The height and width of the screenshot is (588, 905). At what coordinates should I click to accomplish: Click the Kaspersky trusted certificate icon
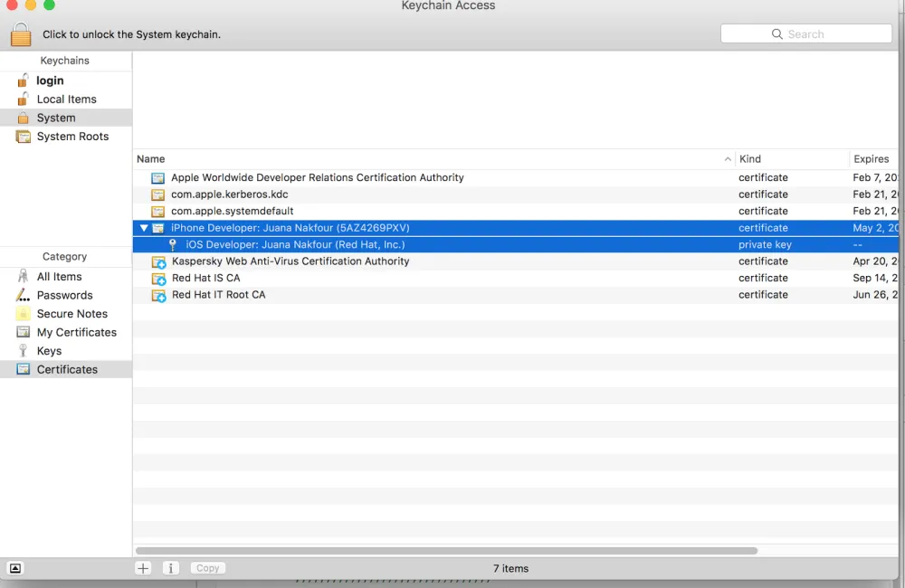pos(158,262)
